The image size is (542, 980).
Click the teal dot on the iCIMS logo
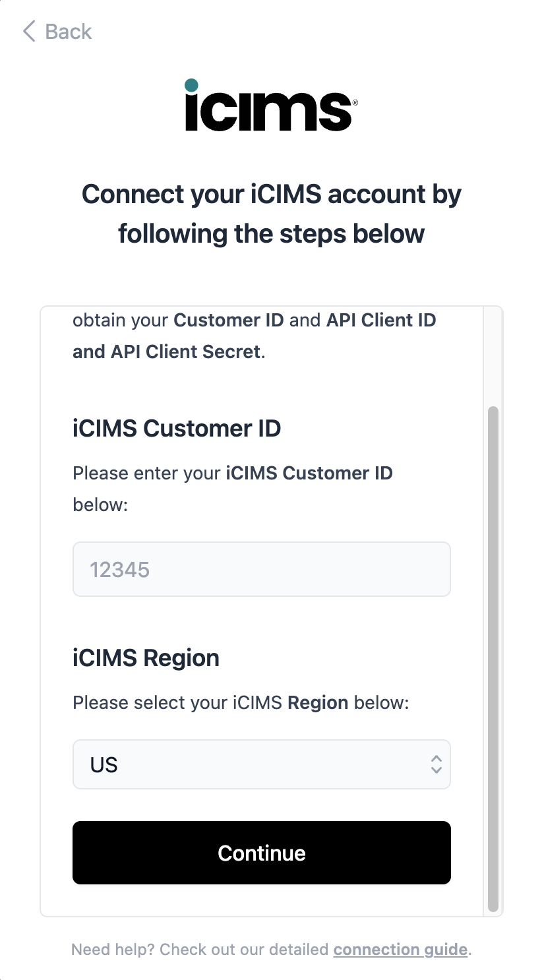click(191, 85)
